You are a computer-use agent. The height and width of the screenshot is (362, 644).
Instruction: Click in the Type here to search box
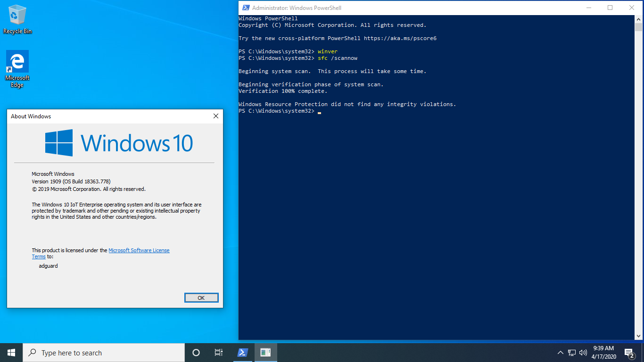[104, 353]
